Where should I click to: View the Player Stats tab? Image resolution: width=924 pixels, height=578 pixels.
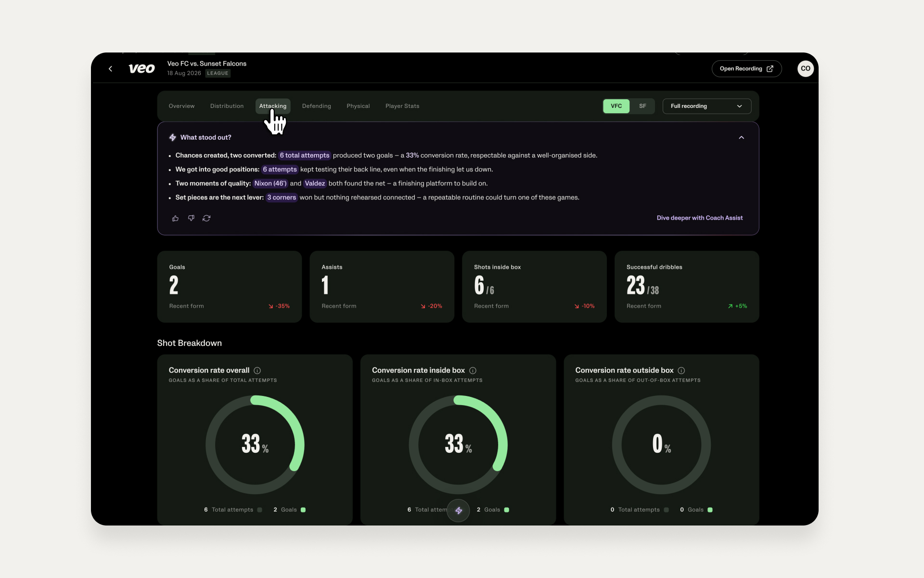tap(402, 106)
